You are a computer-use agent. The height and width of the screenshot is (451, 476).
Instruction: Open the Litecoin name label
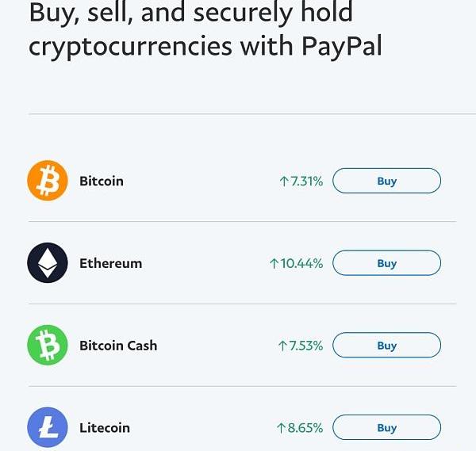(x=105, y=428)
